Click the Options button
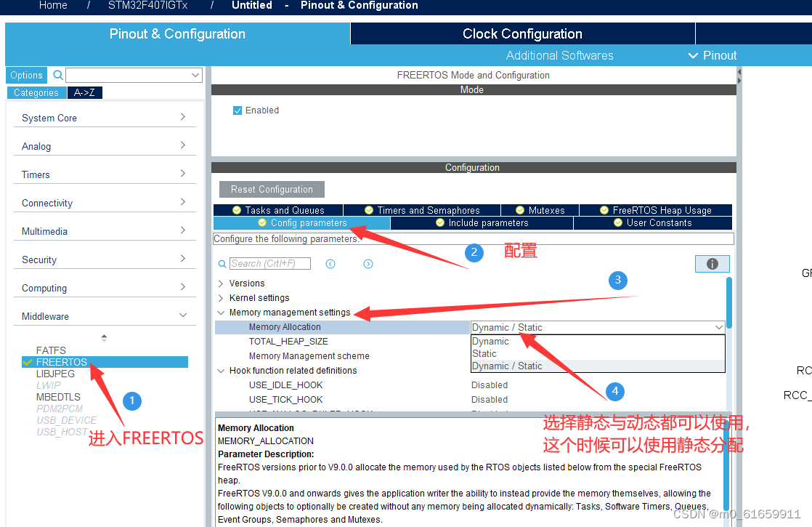Screen dimensions: 812x527 [26, 75]
